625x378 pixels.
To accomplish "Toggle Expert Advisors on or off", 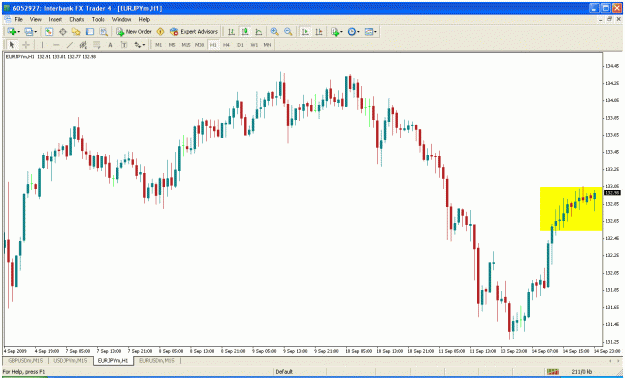I will (x=194, y=32).
